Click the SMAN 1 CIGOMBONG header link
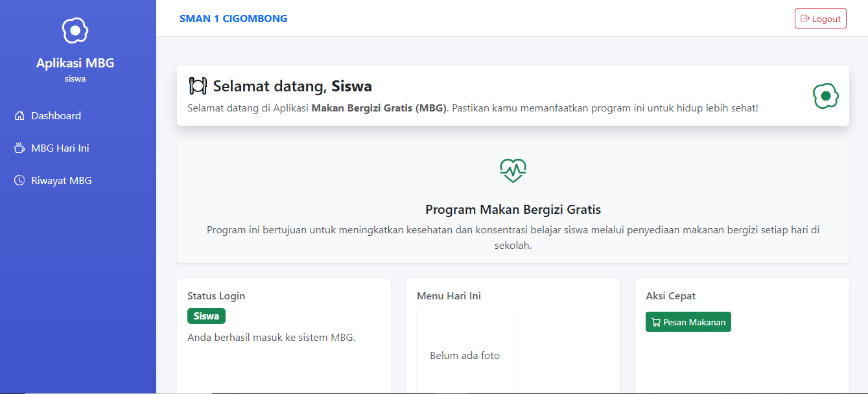Image resolution: width=868 pixels, height=394 pixels. 233,19
